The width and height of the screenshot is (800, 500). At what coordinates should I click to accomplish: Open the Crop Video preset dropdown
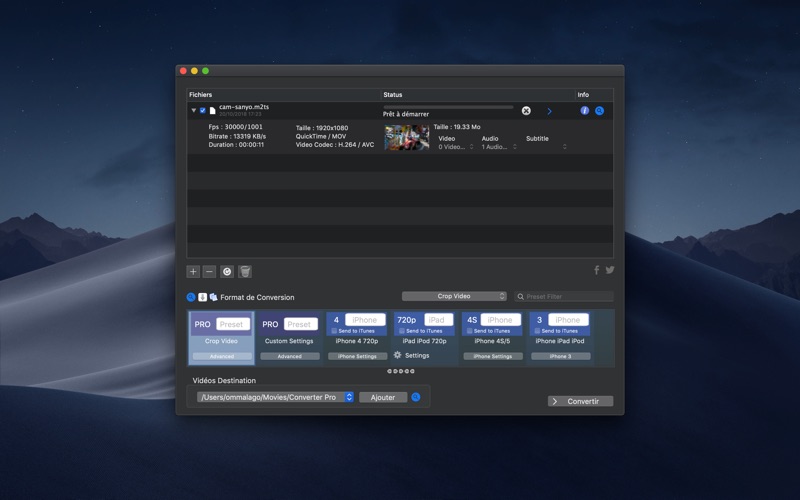coord(454,296)
